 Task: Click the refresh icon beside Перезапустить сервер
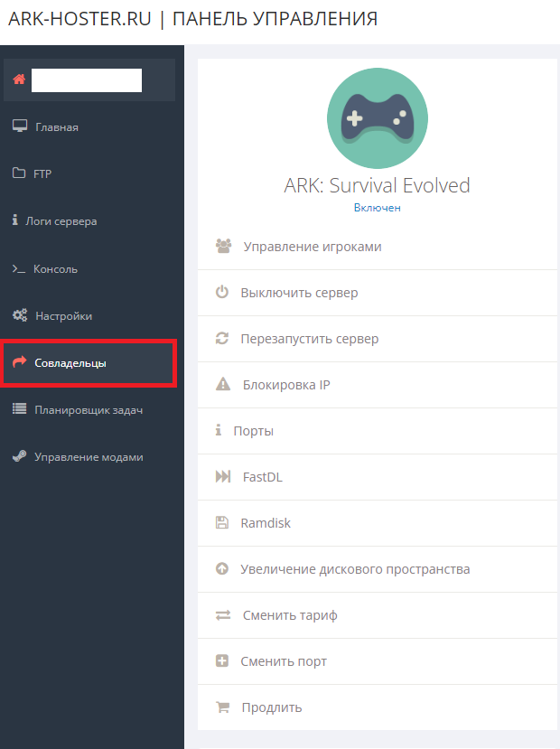222,338
